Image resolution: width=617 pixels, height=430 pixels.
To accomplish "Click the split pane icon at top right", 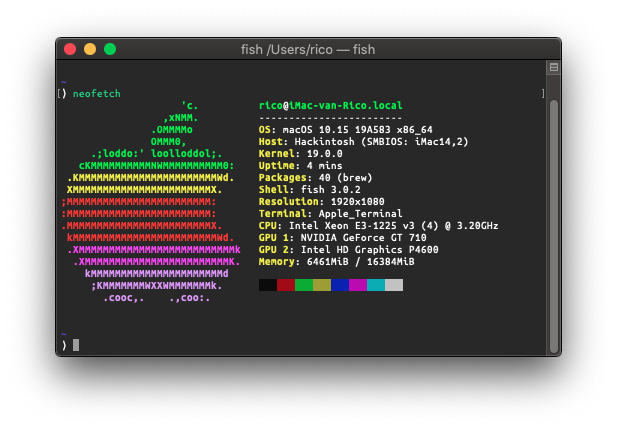I will [x=554, y=67].
